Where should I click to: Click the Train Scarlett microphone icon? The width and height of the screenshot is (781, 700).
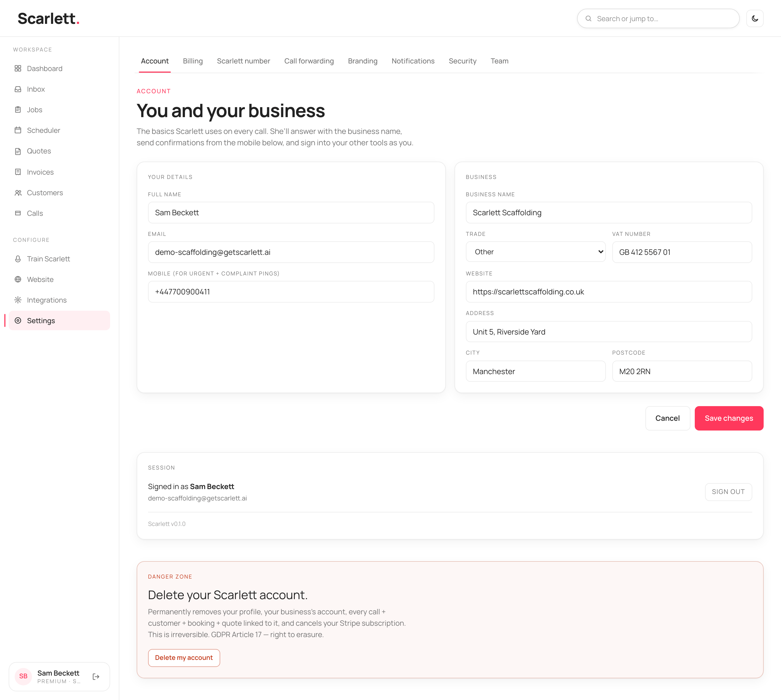point(18,259)
